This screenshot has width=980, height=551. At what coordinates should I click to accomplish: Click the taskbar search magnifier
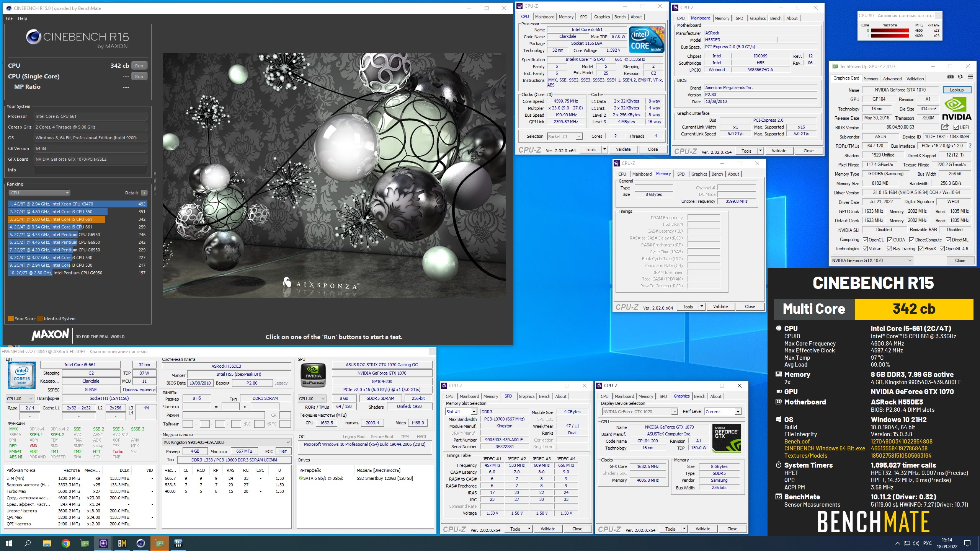28,543
